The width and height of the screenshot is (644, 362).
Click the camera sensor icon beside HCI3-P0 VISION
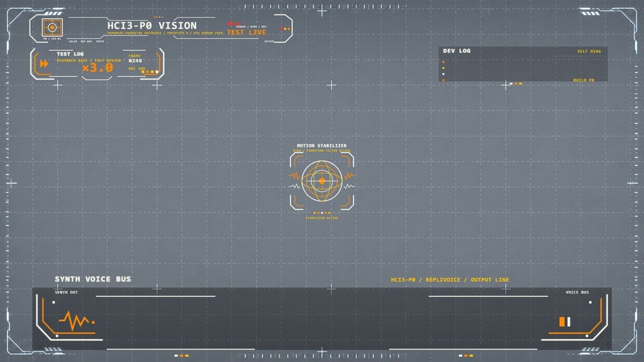(52, 28)
